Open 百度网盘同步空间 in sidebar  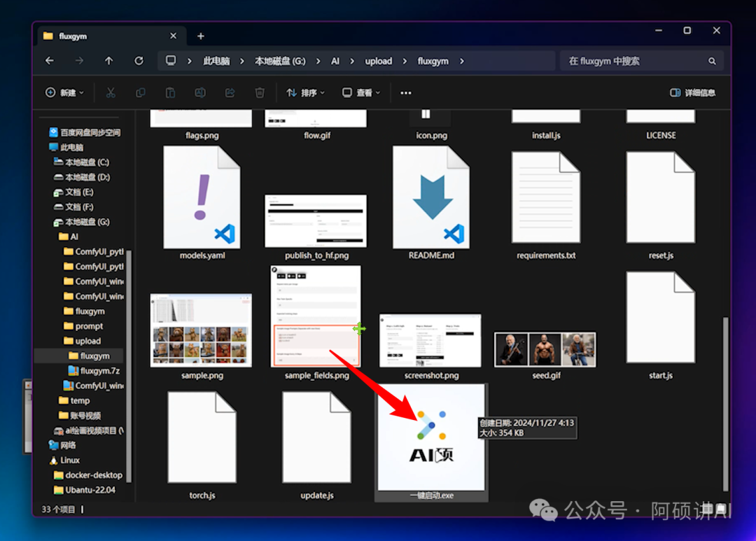pos(85,132)
